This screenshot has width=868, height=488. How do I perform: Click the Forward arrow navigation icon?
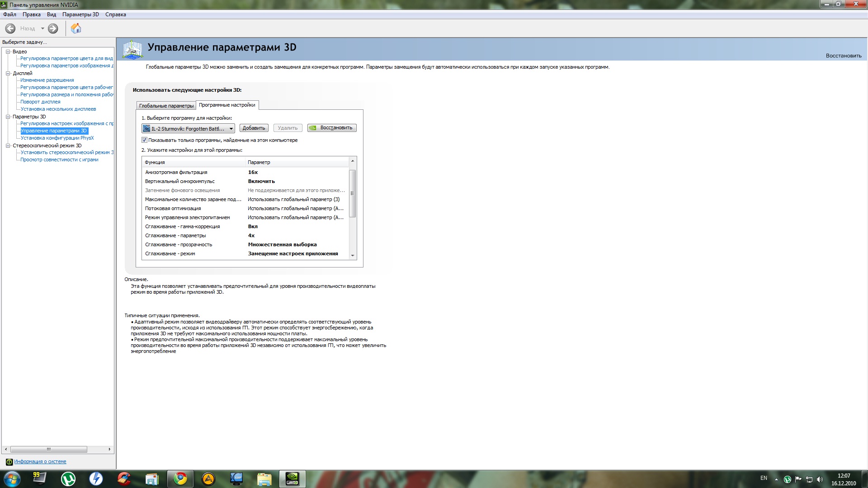(x=53, y=28)
